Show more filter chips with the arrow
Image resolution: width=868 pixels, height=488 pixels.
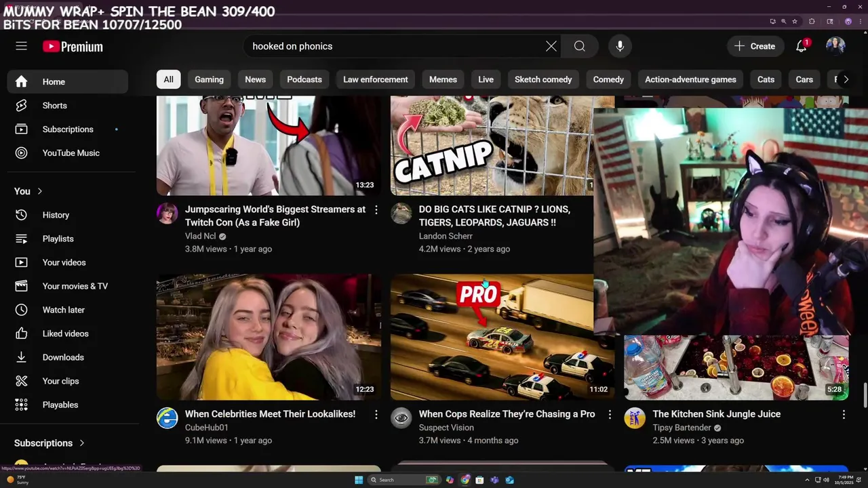846,79
